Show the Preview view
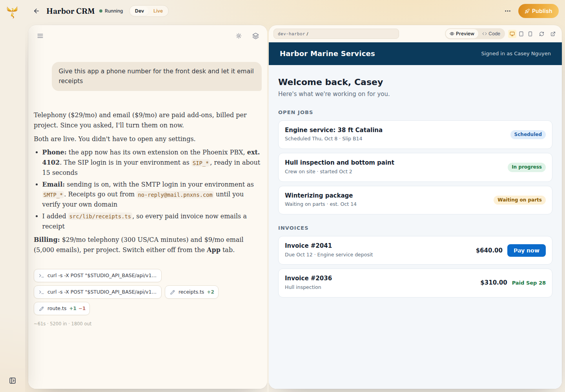565x392 pixels. pos(462,34)
